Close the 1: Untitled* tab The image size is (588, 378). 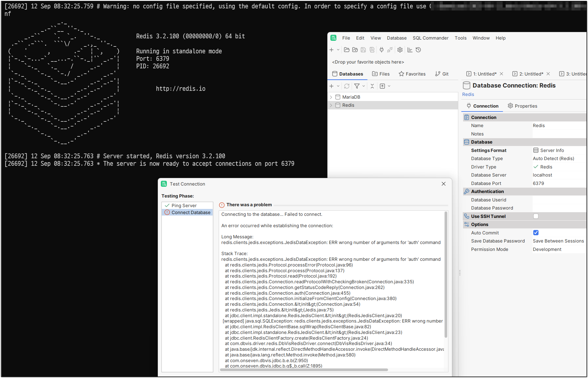pos(501,74)
